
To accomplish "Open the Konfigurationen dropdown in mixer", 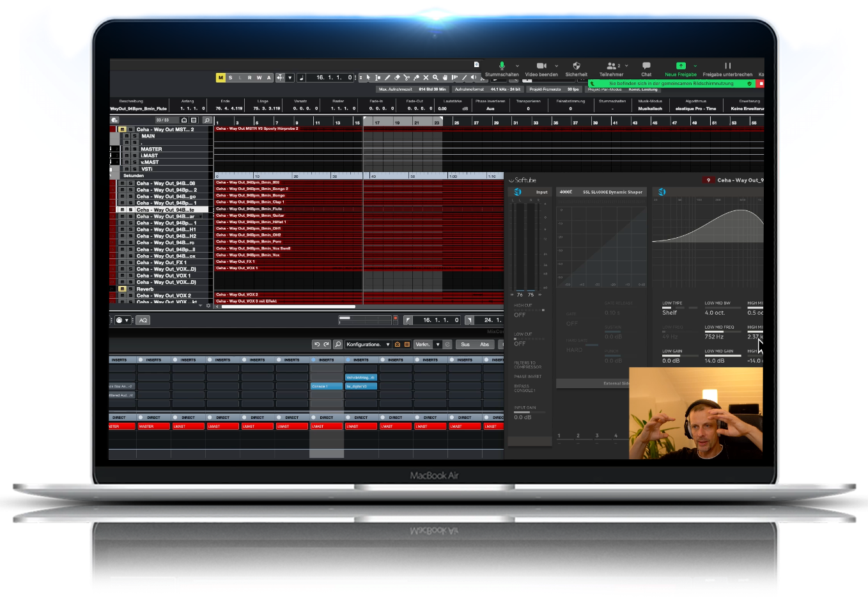I will click(368, 345).
